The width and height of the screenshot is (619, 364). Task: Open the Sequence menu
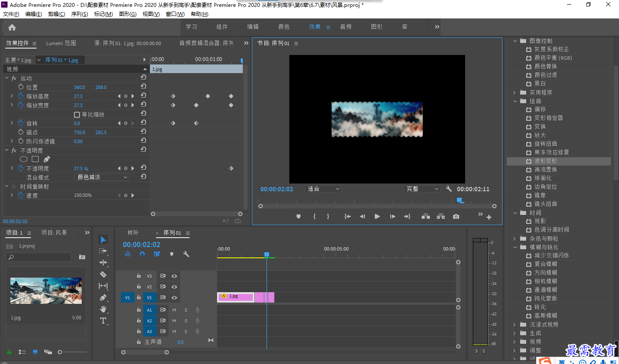click(80, 14)
